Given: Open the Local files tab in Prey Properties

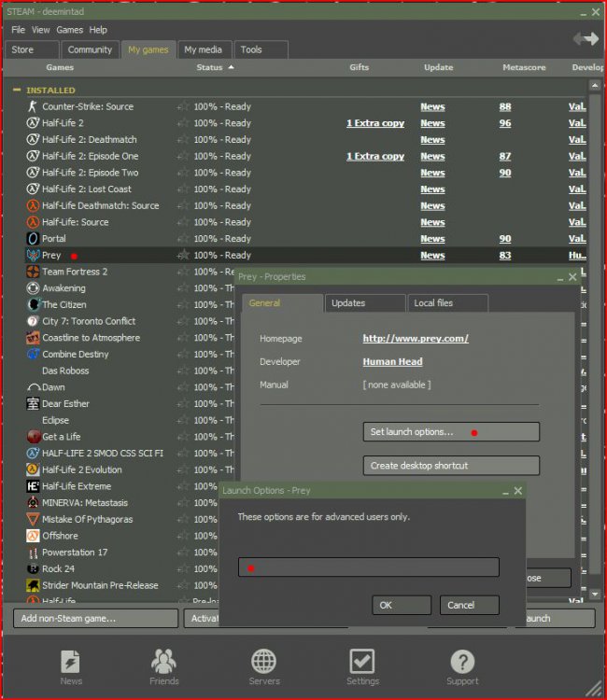Looking at the screenshot, I should 447,303.
